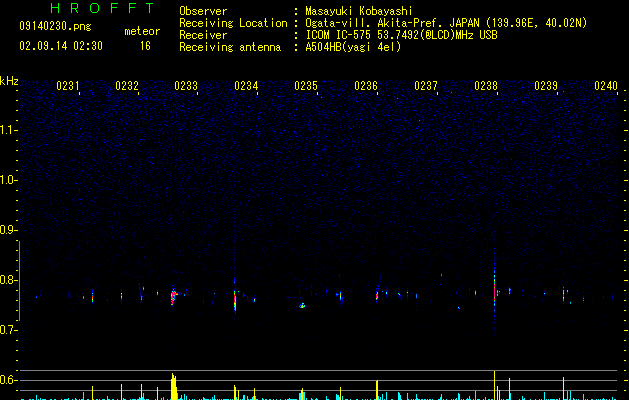Click the 0235 time marker

(x=306, y=86)
